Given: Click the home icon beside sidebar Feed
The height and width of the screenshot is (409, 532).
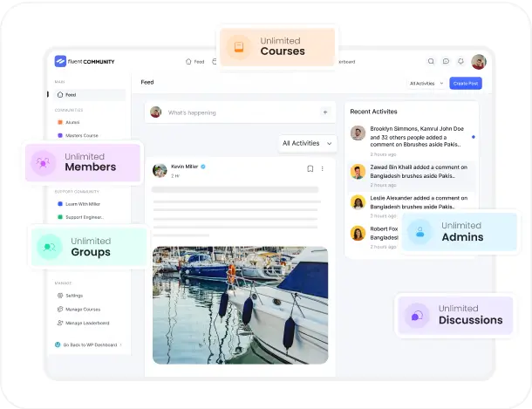Looking at the screenshot, I should (x=60, y=94).
